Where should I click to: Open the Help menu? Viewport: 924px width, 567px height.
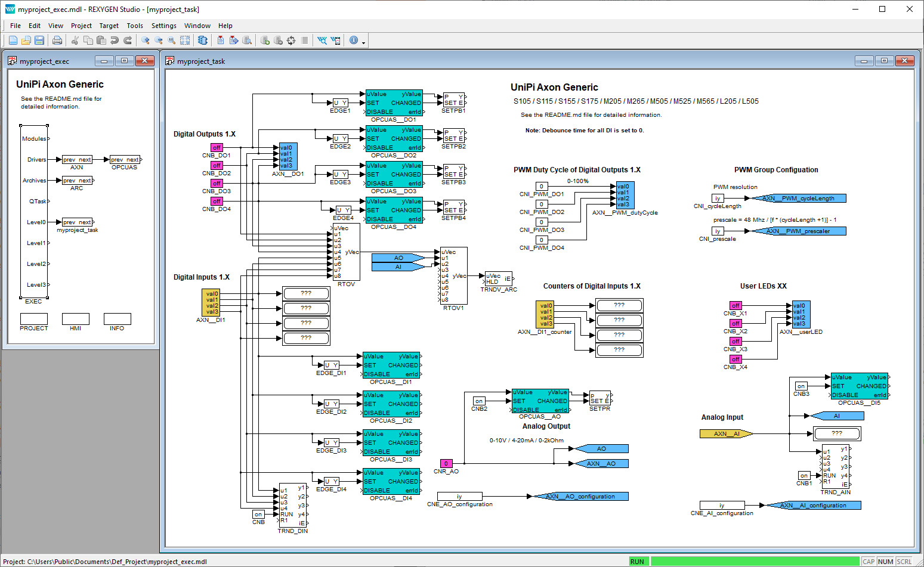tap(225, 26)
